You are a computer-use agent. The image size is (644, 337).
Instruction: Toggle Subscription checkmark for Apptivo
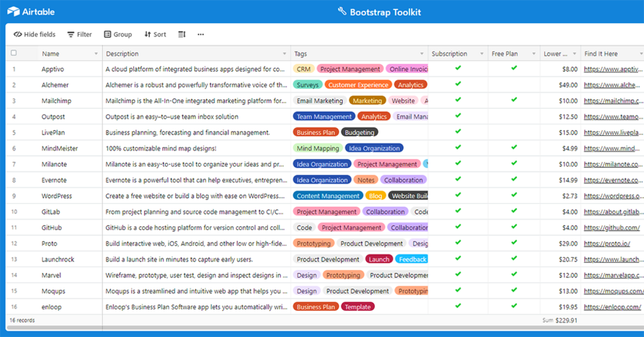[x=458, y=68]
